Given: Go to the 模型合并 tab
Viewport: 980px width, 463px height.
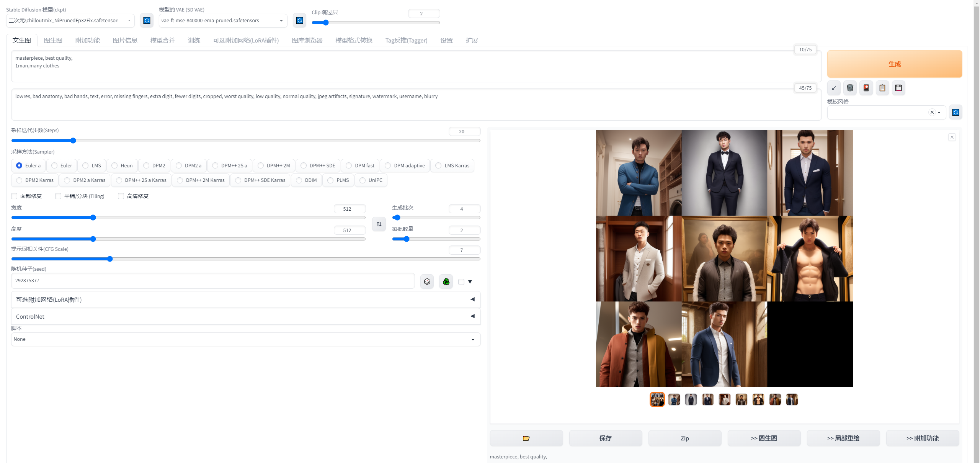Looking at the screenshot, I should click(x=163, y=40).
